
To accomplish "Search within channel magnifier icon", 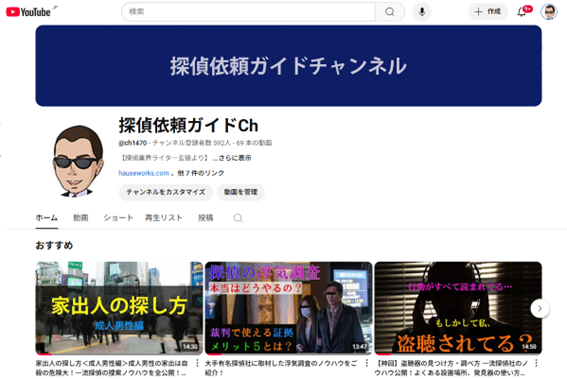I will [238, 218].
